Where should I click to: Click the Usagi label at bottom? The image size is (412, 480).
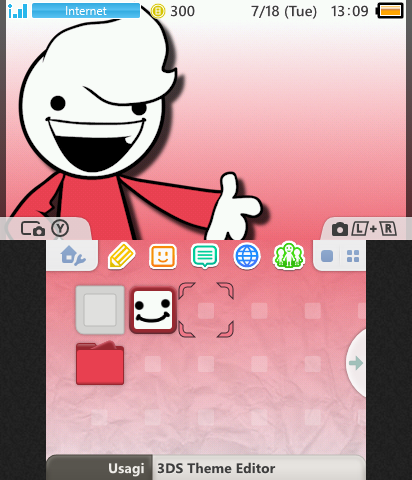click(126, 468)
